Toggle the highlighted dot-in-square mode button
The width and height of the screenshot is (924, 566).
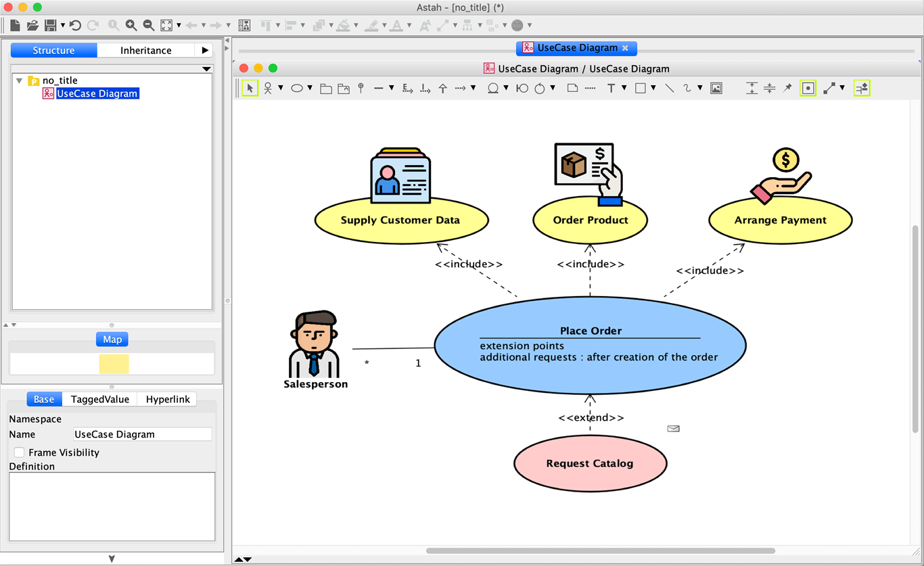coord(808,88)
